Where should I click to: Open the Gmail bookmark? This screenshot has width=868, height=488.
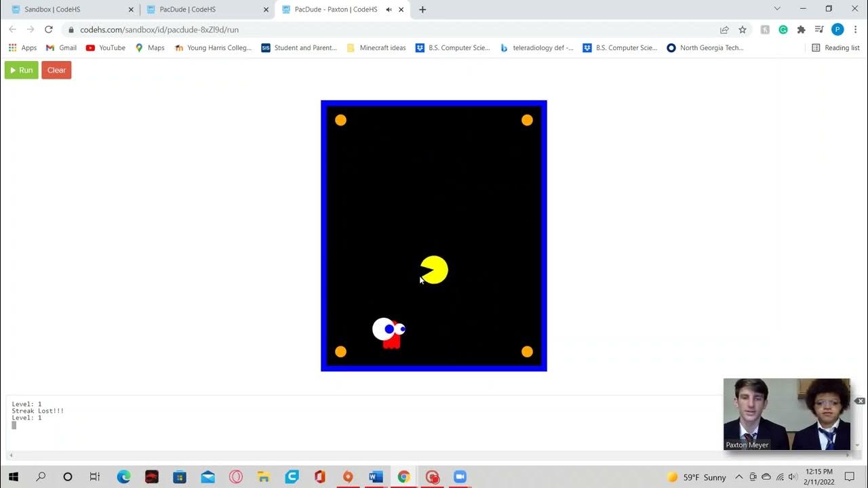pos(61,47)
